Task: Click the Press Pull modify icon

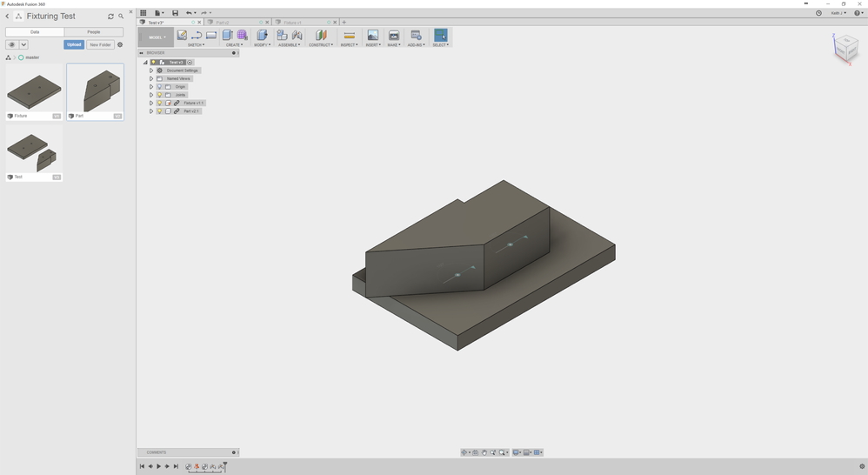Action: click(262, 35)
